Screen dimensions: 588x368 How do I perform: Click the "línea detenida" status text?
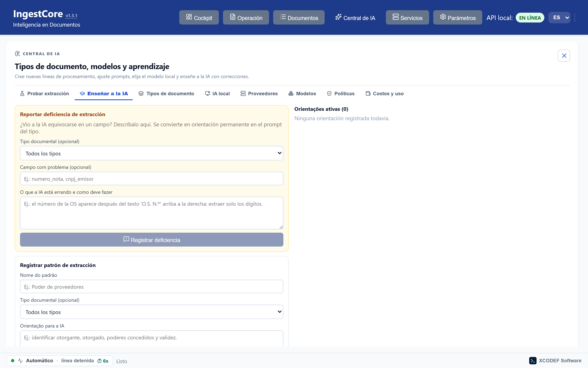point(78,361)
